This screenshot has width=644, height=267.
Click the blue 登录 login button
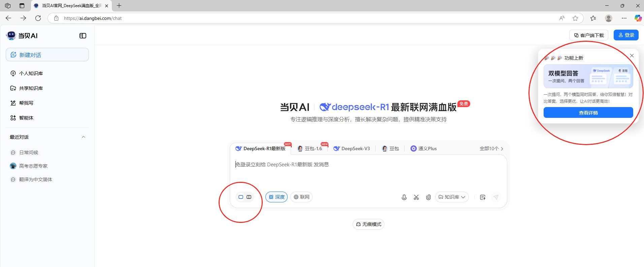(626, 35)
